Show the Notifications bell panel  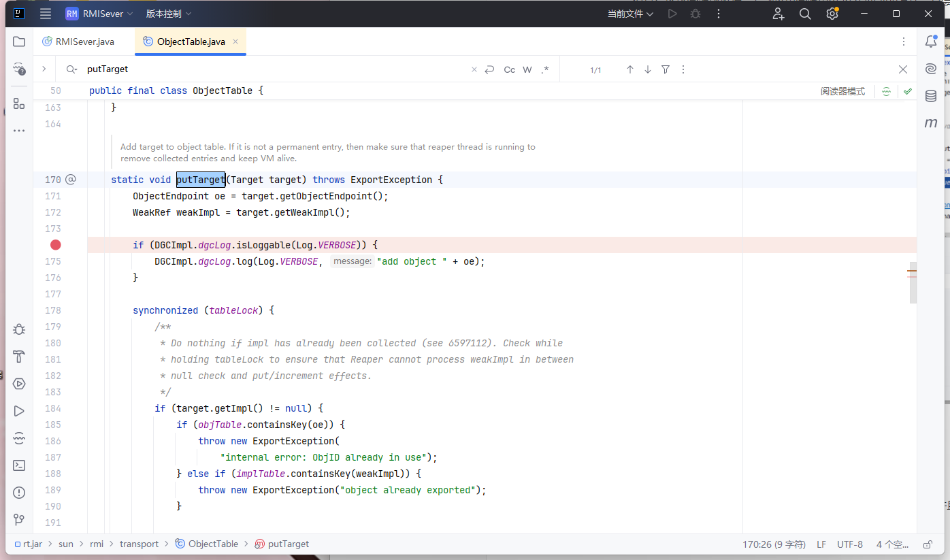(931, 42)
